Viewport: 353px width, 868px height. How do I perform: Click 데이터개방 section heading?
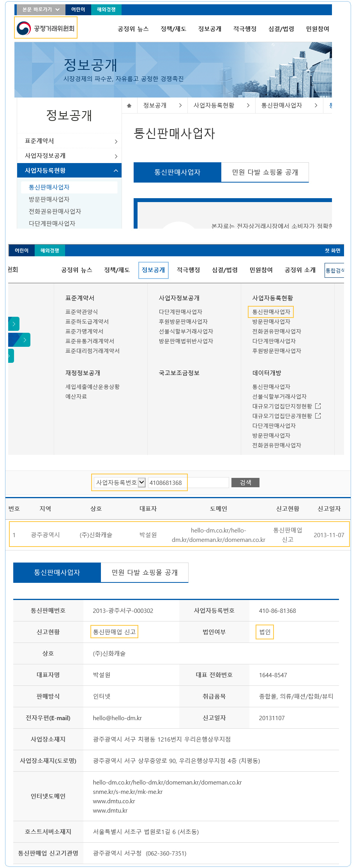point(267,373)
